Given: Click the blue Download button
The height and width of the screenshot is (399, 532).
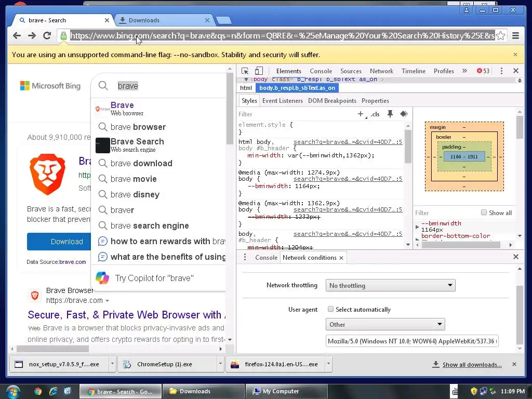Looking at the screenshot, I should click(59, 242).
